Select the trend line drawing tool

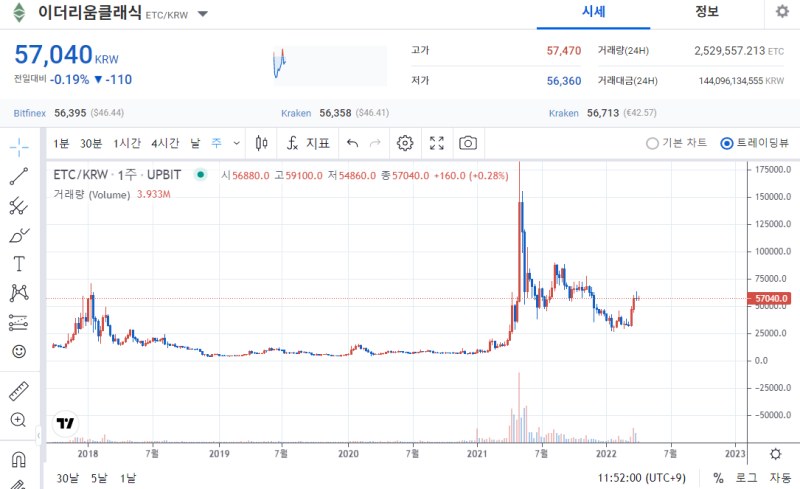point(19,176)
